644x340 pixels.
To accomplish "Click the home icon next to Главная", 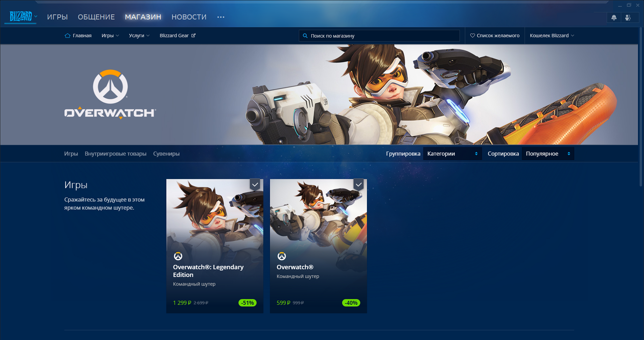I will pyautogui.click(x=67, y=36).
